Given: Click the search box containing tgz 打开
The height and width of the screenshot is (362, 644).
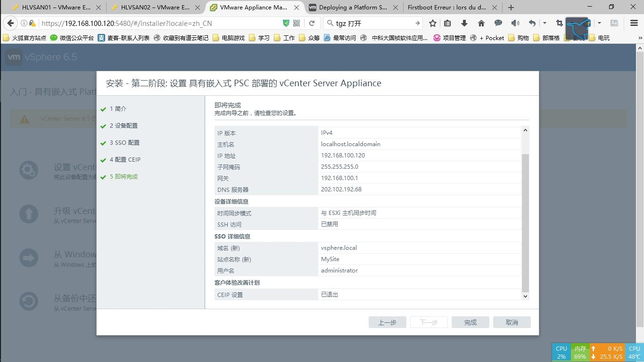Looking at the screenshot, I should pos(372,23).
